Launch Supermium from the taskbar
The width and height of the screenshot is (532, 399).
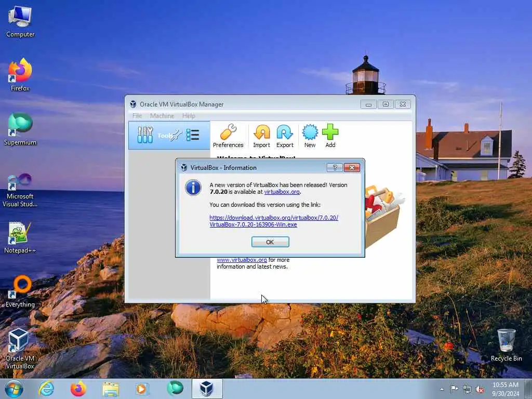click(x=175, y=389)
